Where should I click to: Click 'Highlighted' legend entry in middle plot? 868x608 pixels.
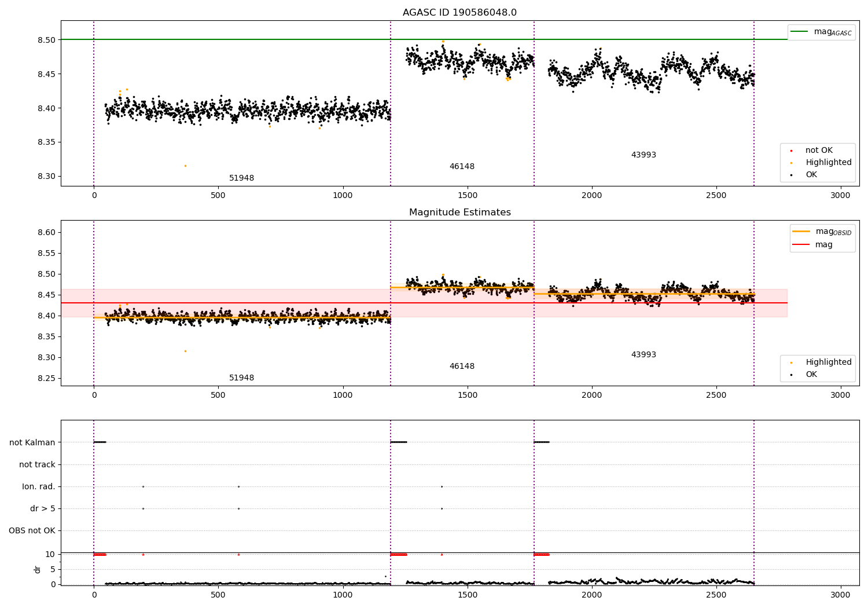[829, 362]
